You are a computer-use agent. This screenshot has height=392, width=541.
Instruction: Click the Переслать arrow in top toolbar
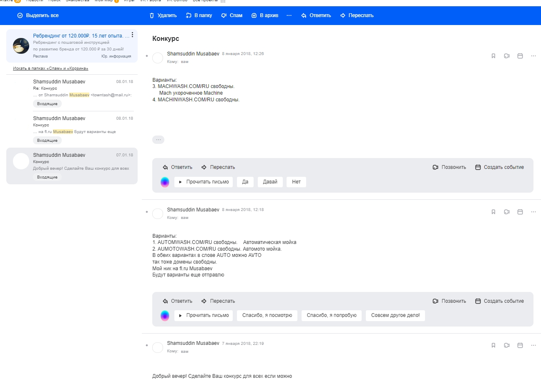pos(343,15)
